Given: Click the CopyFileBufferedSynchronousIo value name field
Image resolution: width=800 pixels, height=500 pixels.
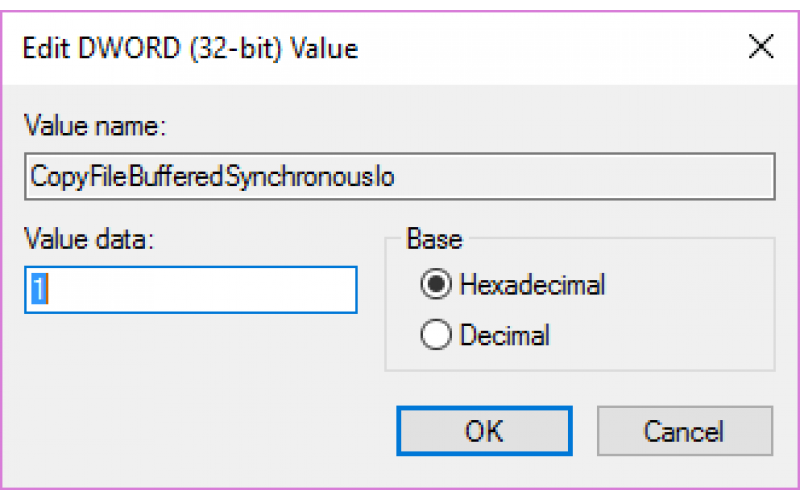Looking at the screenshot, I should click(x=399, y=176).
